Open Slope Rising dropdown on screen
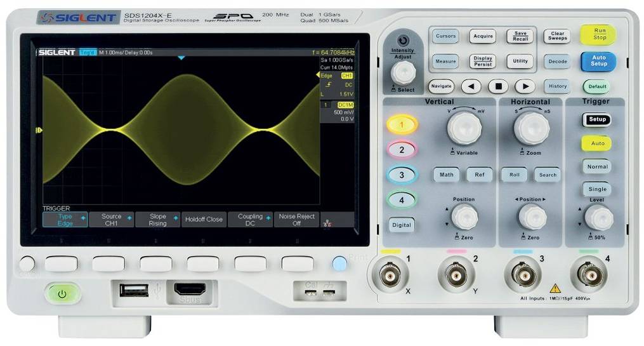Screen dimensions: 644x346 pos(158,220)
